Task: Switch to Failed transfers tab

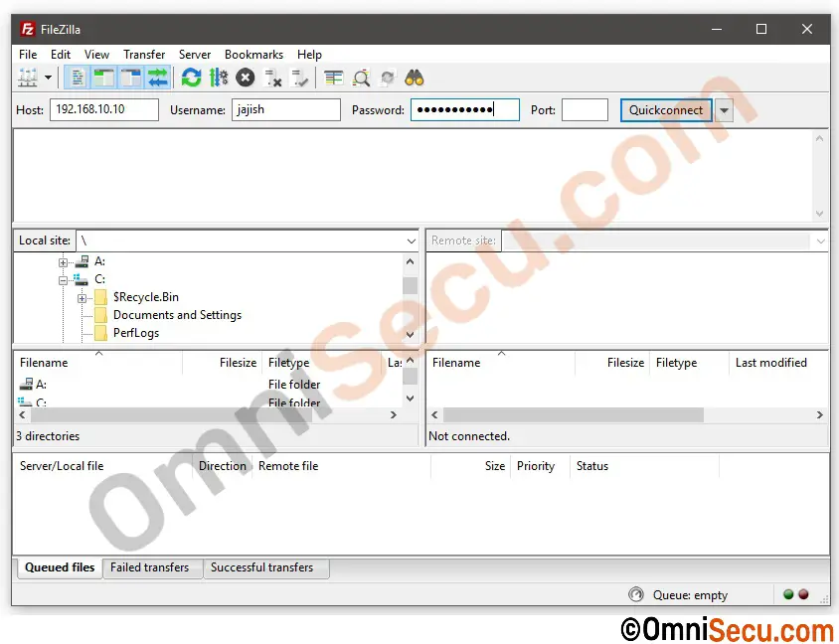Action: pos(150,568)
